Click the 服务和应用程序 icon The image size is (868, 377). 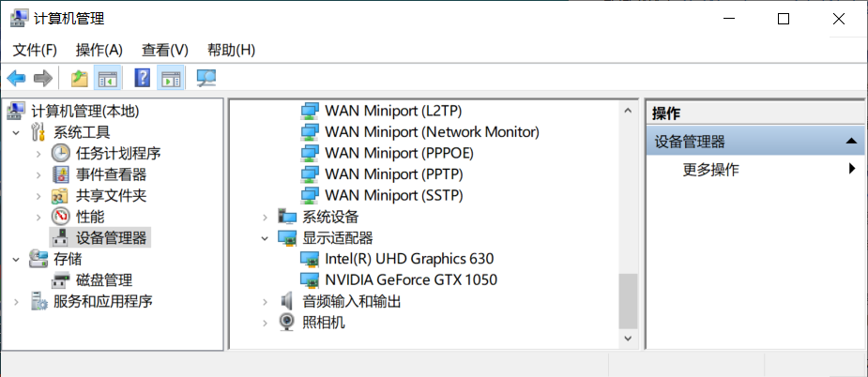[x=38, y=302]
